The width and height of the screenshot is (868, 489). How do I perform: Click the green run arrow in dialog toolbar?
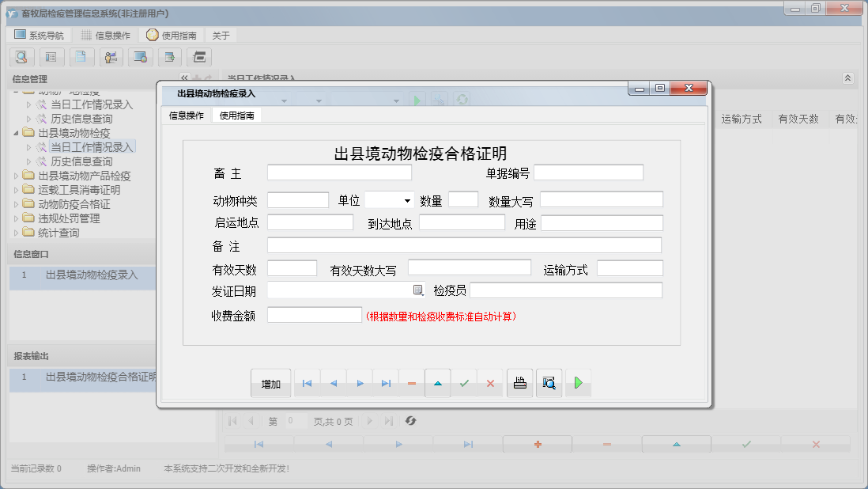576,382
